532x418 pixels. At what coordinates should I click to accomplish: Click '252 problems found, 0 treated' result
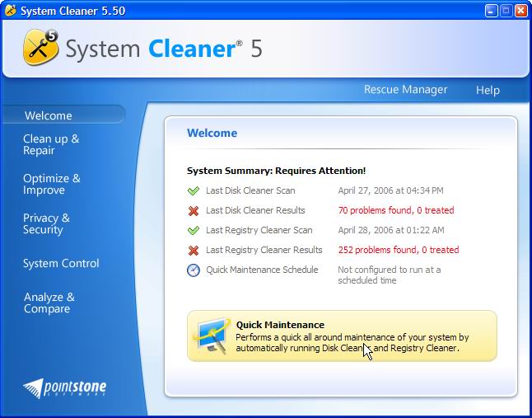click(x=398, y=251)
